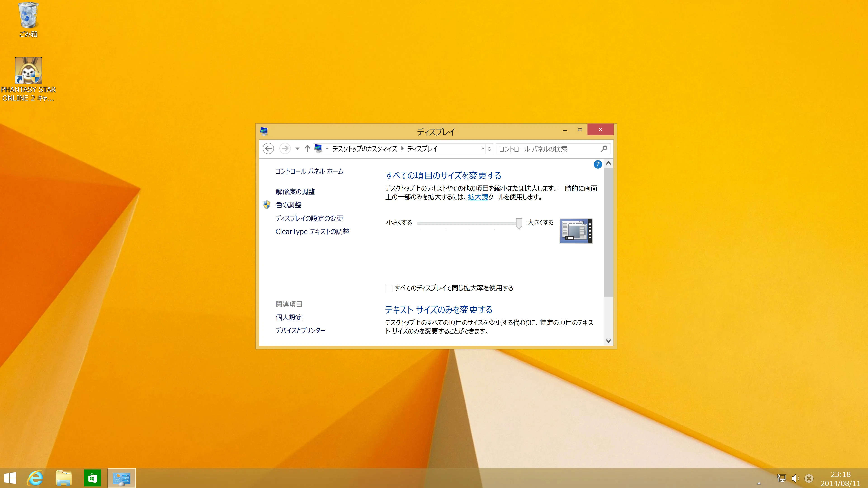Click the refresh button beside the address bar
The image size is (868, 488).
(x=490, y=148)
